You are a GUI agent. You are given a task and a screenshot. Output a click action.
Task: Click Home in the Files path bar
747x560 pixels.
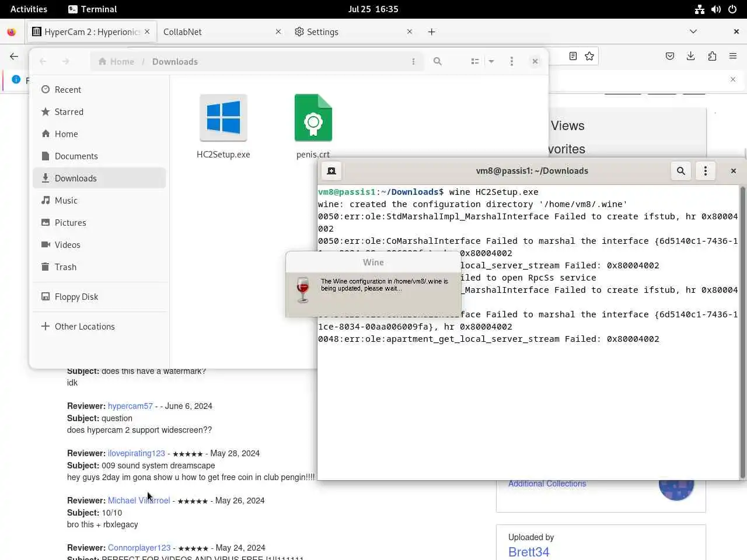(116, 61)
